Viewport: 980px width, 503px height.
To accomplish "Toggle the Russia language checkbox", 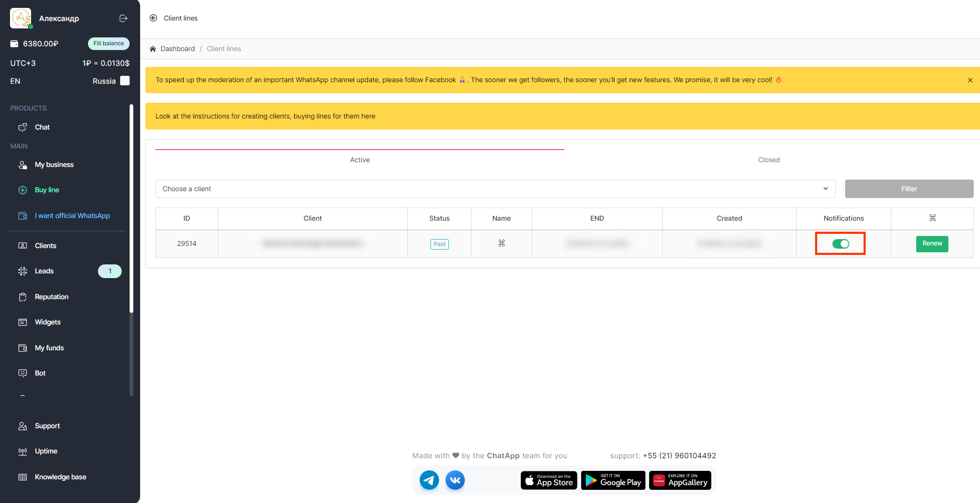I will click(125, 81).
